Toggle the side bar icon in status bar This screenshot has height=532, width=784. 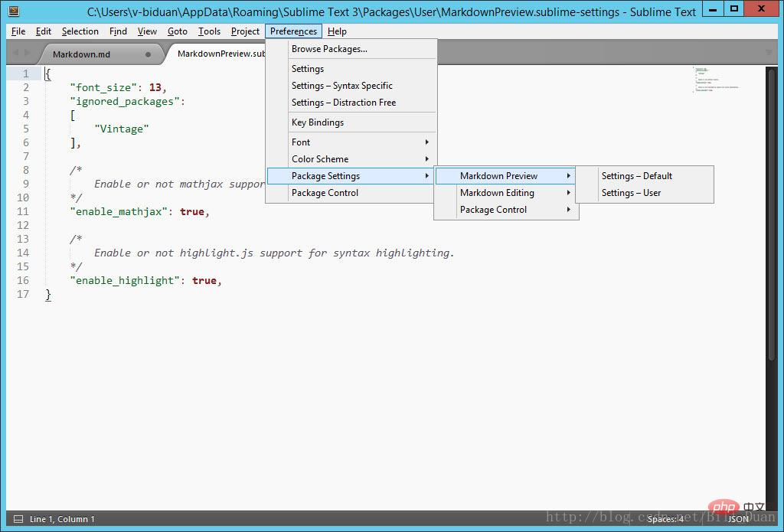pyautogui.click(x=18, y=519)
